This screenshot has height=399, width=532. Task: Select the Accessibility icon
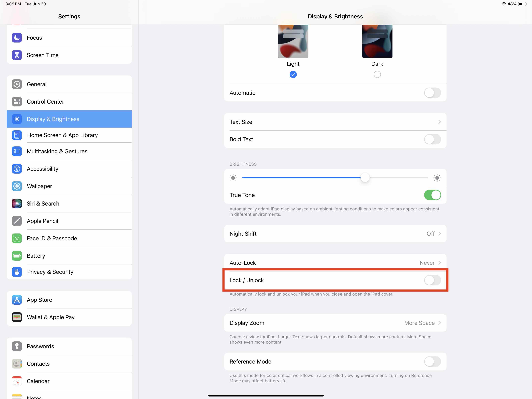click(17, 169)
